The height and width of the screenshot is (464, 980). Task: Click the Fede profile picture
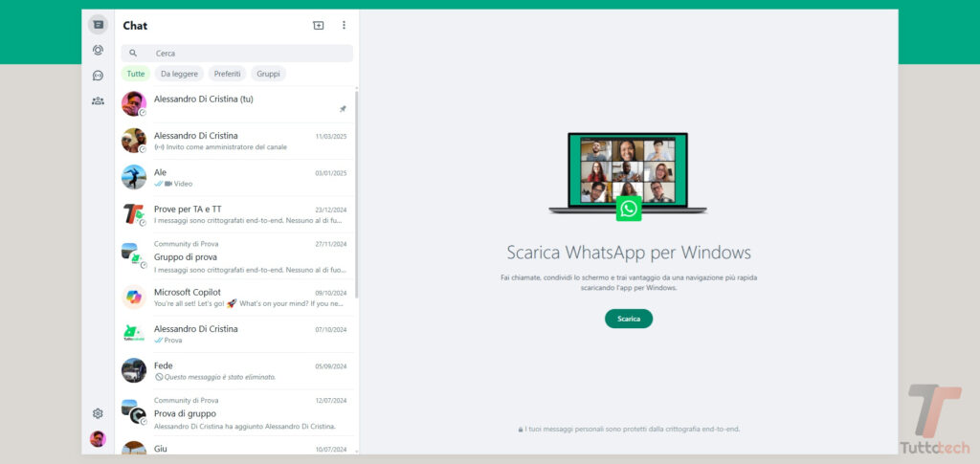click(x=134, y=370)
